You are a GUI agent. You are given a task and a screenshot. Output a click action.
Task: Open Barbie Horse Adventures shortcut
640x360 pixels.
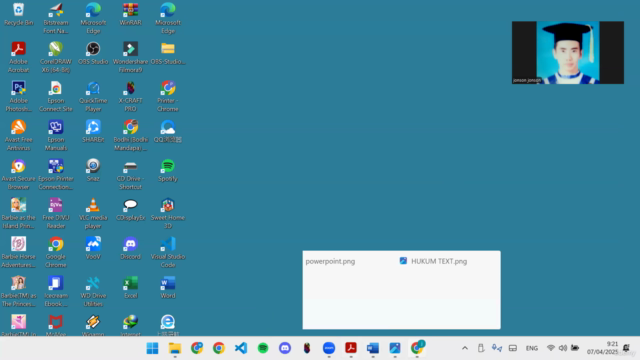18,252
